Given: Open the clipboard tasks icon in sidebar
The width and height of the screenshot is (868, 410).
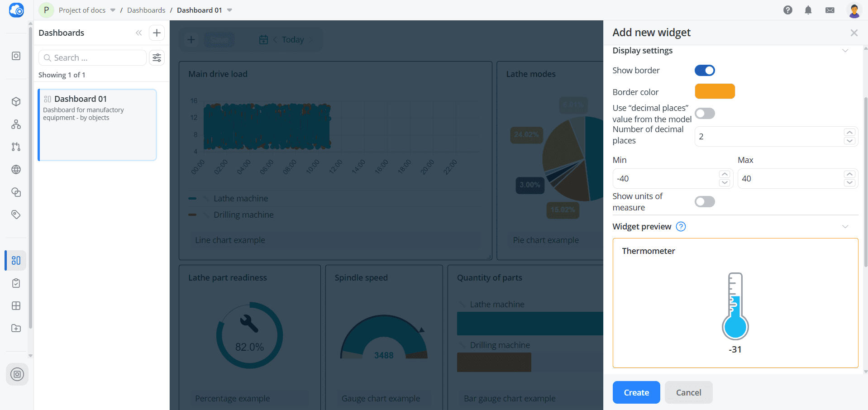Looking at the screenshot, I should pyautogui.click(x=16, y=283).
